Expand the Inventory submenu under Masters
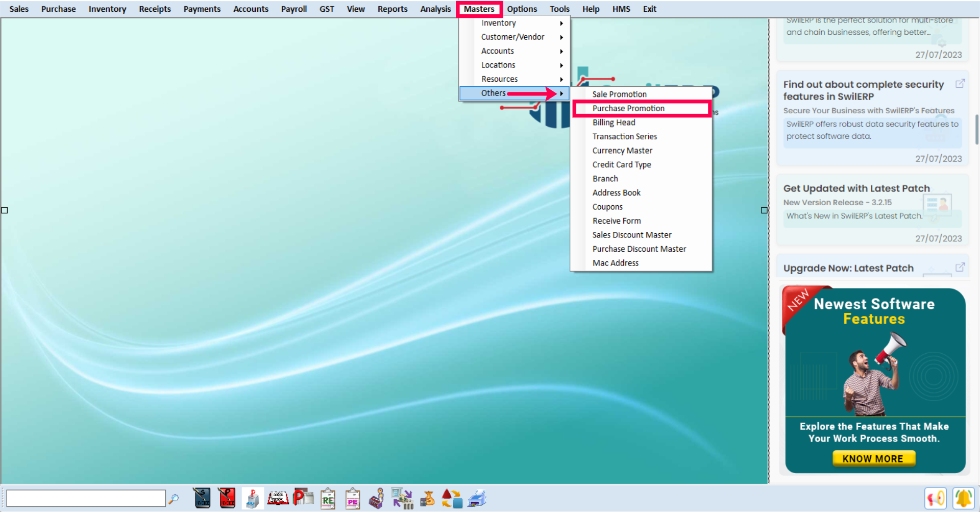 click(514, 23)
